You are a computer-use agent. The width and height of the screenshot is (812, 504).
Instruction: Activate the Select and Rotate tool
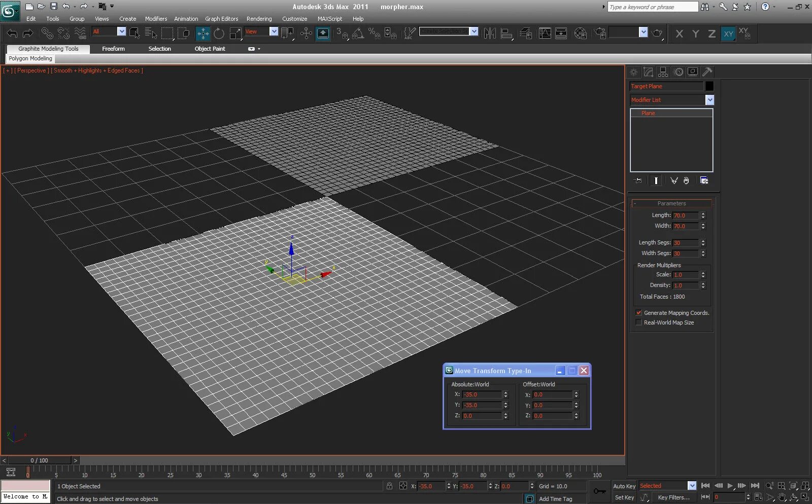click(219, 34)
